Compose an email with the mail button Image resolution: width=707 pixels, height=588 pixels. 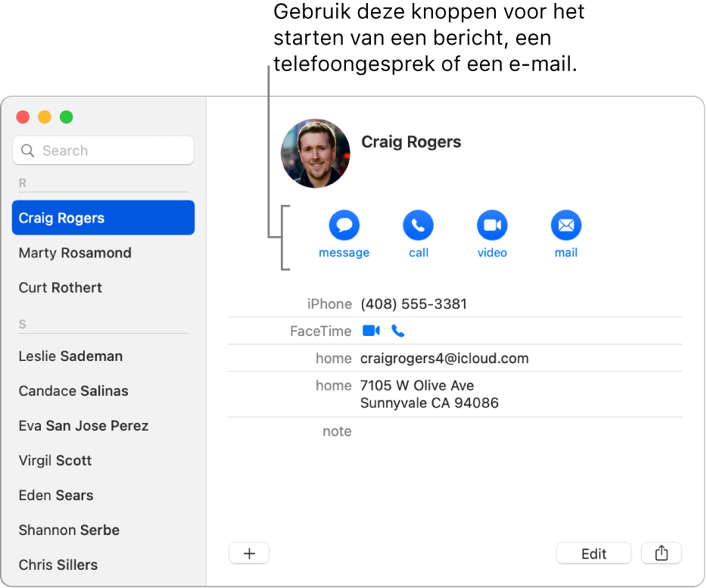point(566,225)
